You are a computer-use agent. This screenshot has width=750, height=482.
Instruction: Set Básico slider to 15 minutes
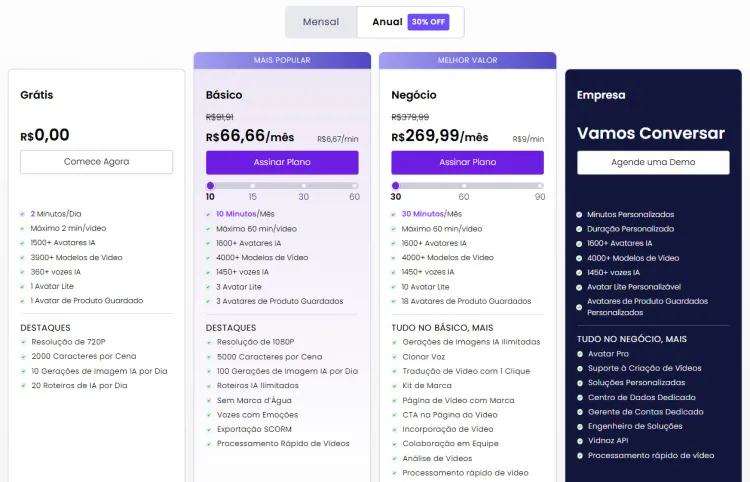[253, 186]
